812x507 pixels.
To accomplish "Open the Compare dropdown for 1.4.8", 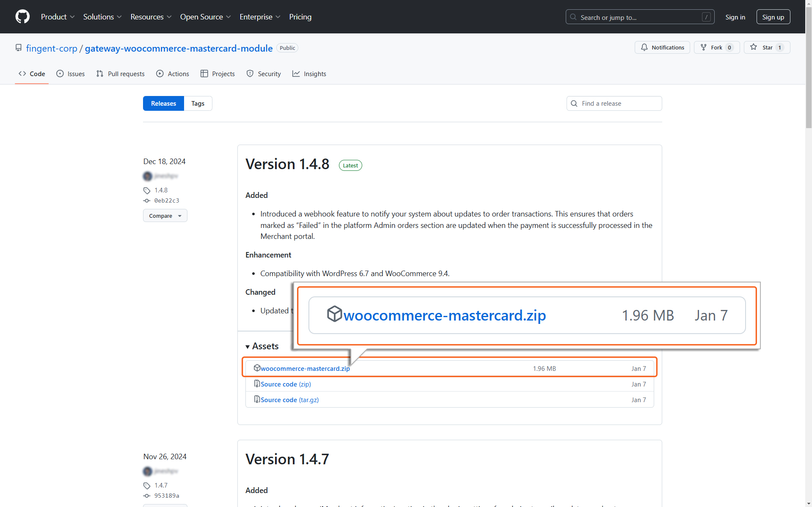I will click(x=165, y=216).
